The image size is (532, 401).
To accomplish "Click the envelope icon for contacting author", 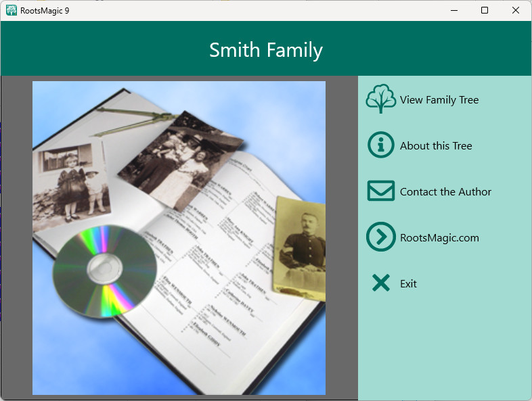I will point(380,191).
